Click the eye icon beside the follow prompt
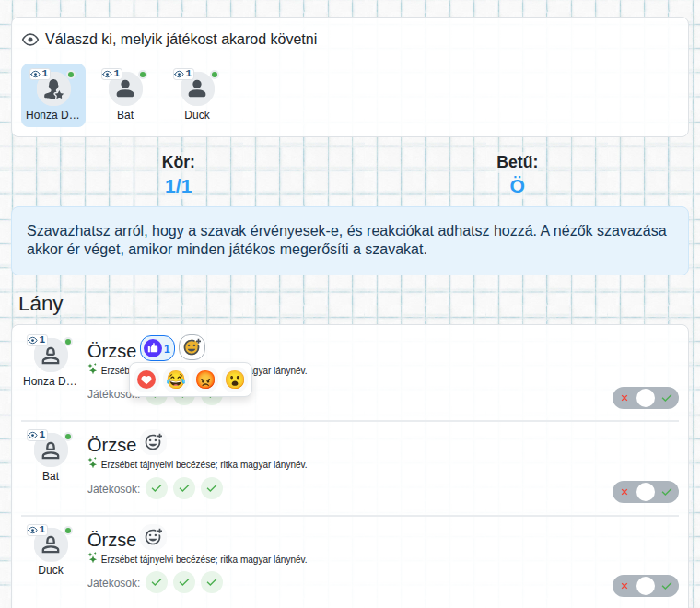 click(30, 40)
